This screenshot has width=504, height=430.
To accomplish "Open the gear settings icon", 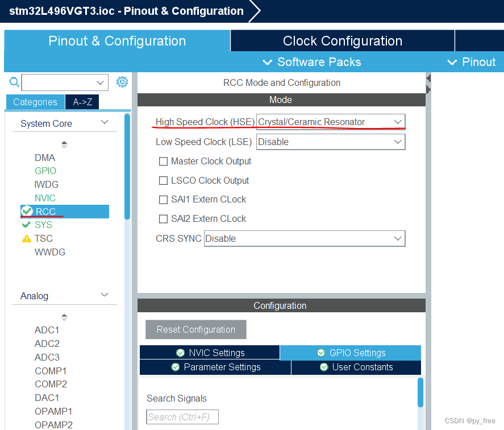I will pos(122,82).
